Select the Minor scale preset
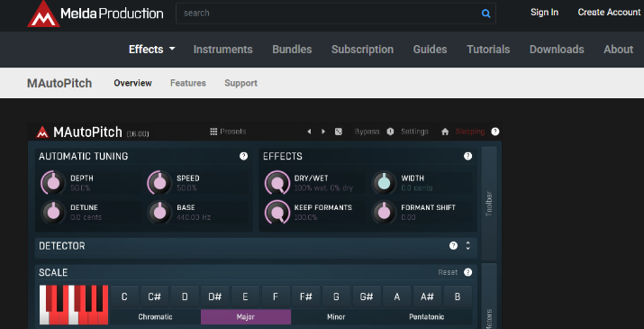This screenshot has height=329, width=644. click(336, 317)
